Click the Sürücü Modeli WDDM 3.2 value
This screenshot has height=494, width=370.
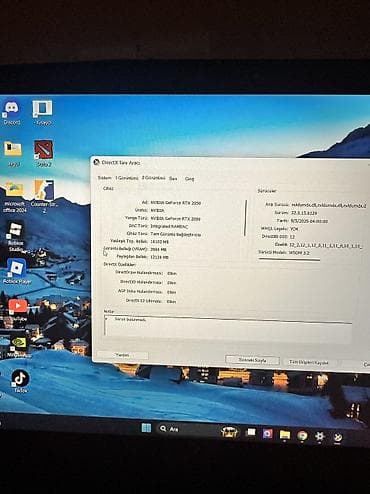299,253
